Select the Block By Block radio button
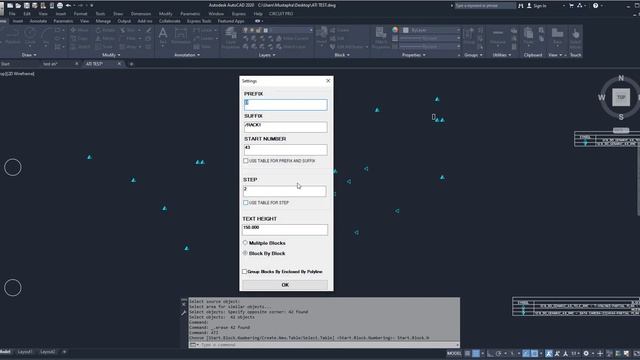The height and width of the screenshot is (360, 640). click(245, 253)
